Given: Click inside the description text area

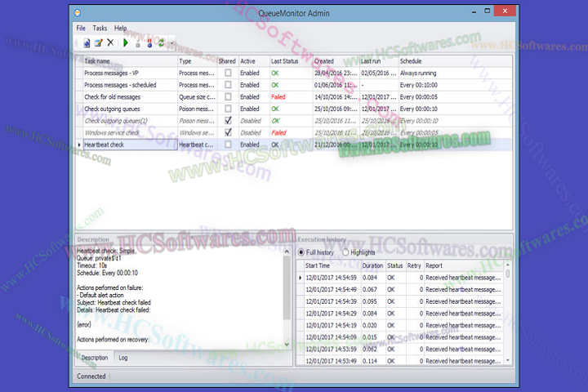Looking at the screenshot, I should coord(180,296).
